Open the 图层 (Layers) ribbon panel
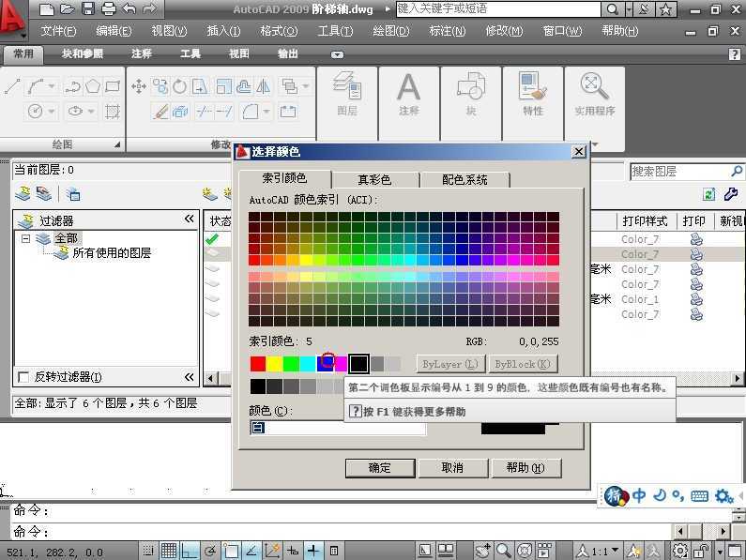The width and height of the screenshot is (746, 560). 347,94
